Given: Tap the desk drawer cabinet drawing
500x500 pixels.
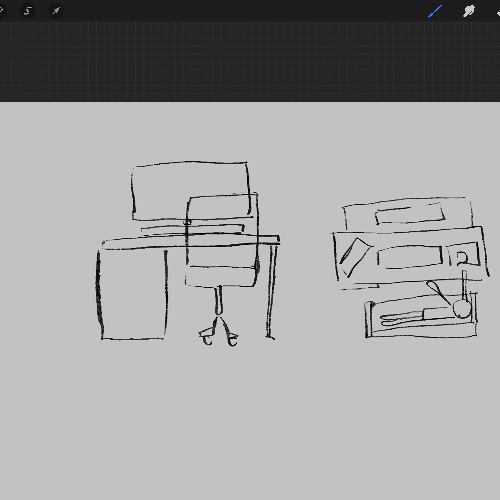Looking at the screenshot, I should (132, 295).
